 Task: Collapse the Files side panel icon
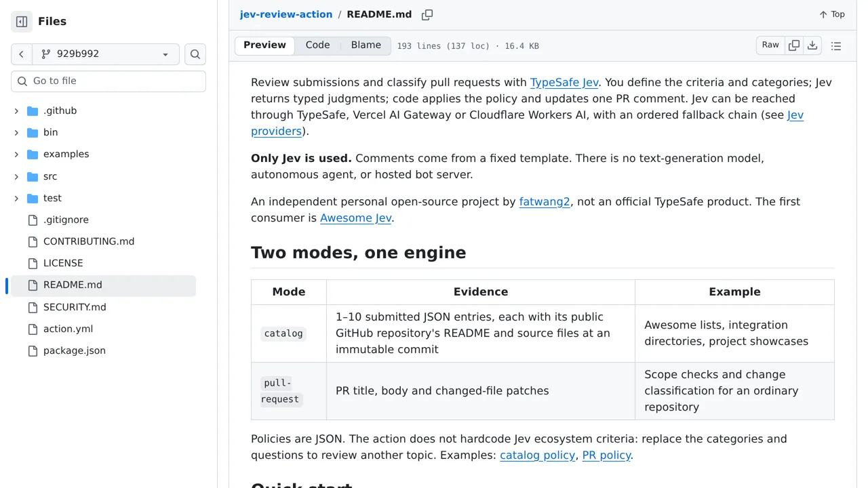(22, 22)
